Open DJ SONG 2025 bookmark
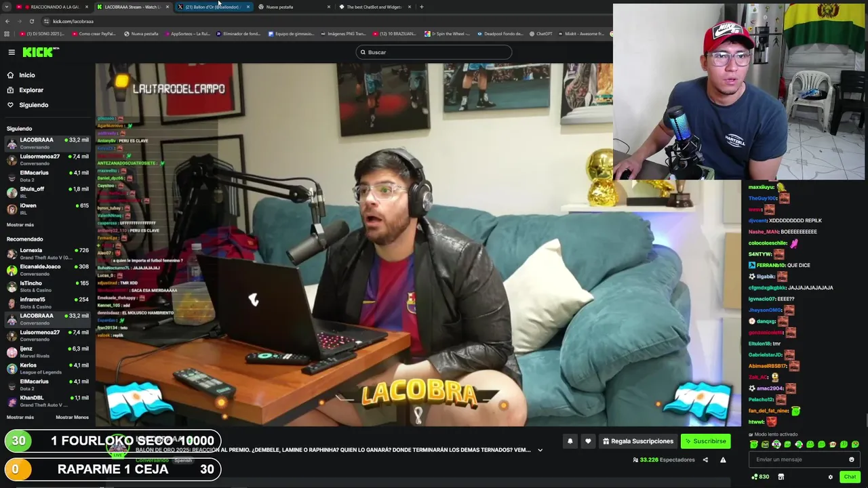This screenshot has width=868, height=488. click(x=42, y=34)
